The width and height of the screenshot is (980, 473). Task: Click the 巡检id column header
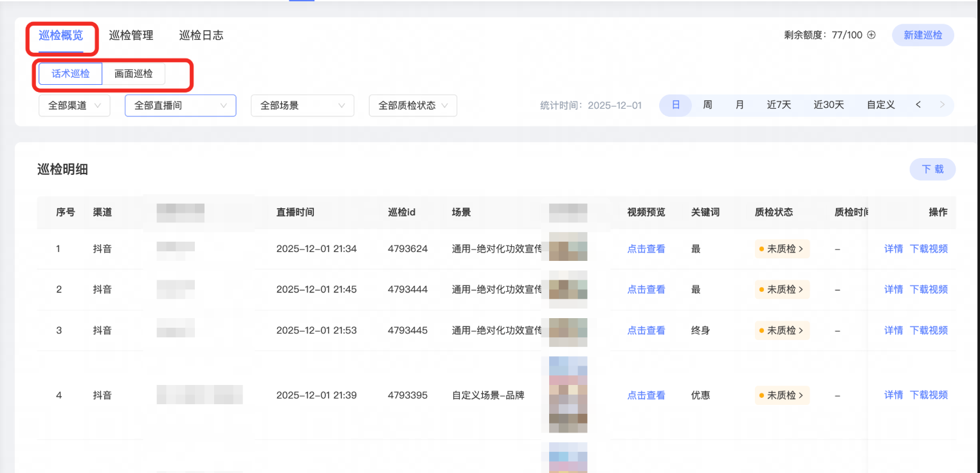click(x=402, y=212)
